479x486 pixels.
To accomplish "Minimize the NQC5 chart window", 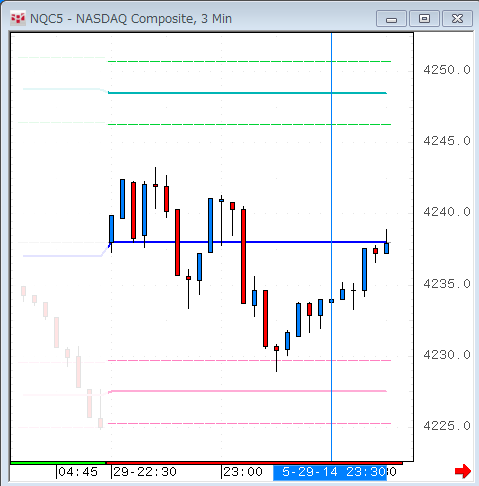I will [391, 18].
